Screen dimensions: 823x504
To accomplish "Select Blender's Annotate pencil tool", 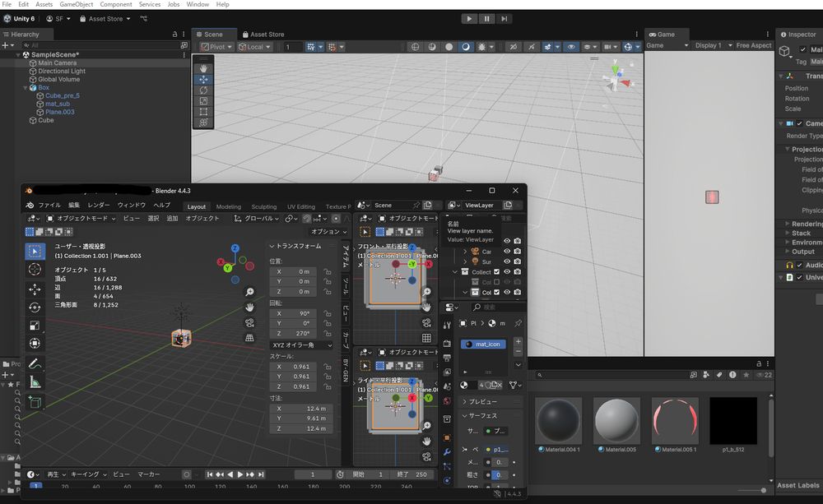I will click(x=35, y=363).
